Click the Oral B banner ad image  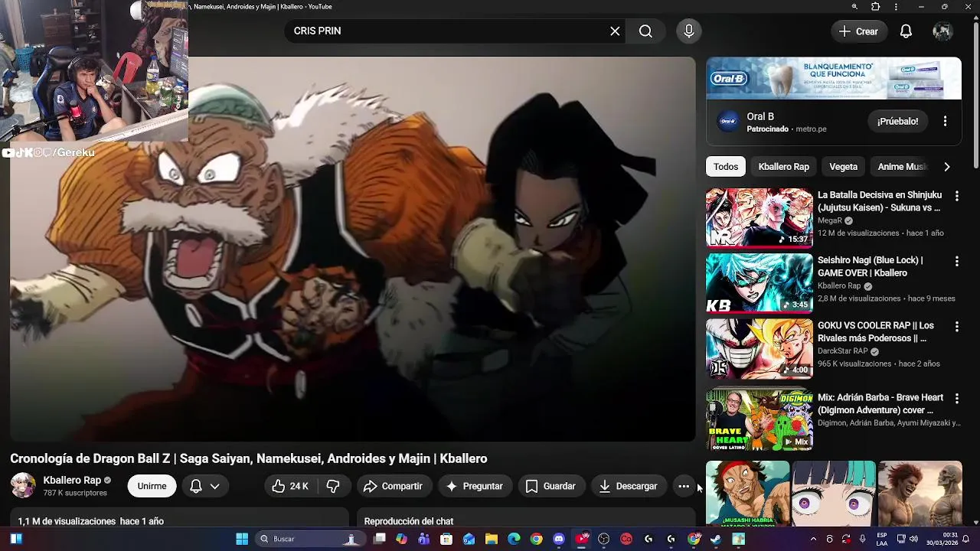(x=834, y=78)
